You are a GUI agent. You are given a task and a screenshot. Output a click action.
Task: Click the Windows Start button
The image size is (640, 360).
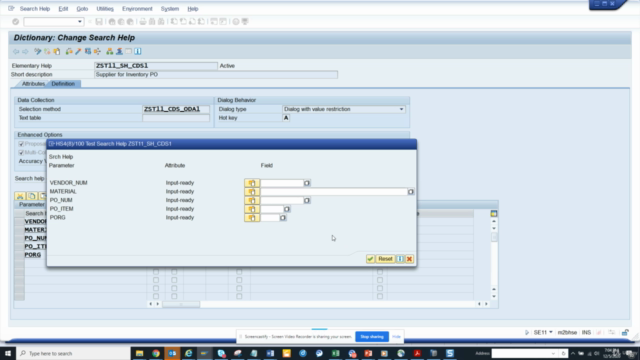pos(8,353)
